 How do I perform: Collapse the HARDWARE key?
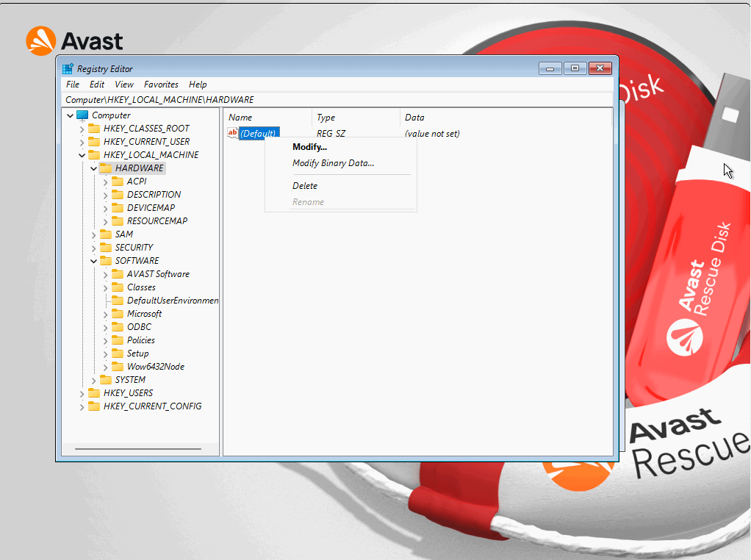94,168
